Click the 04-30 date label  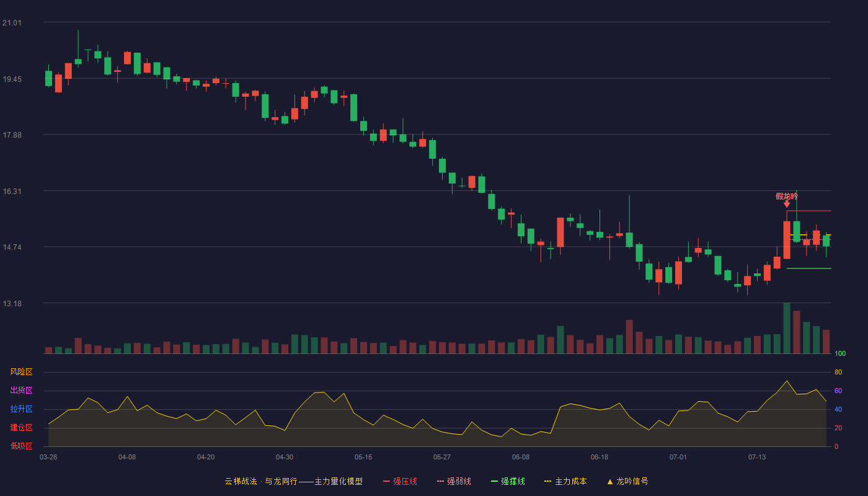point(285,457)
